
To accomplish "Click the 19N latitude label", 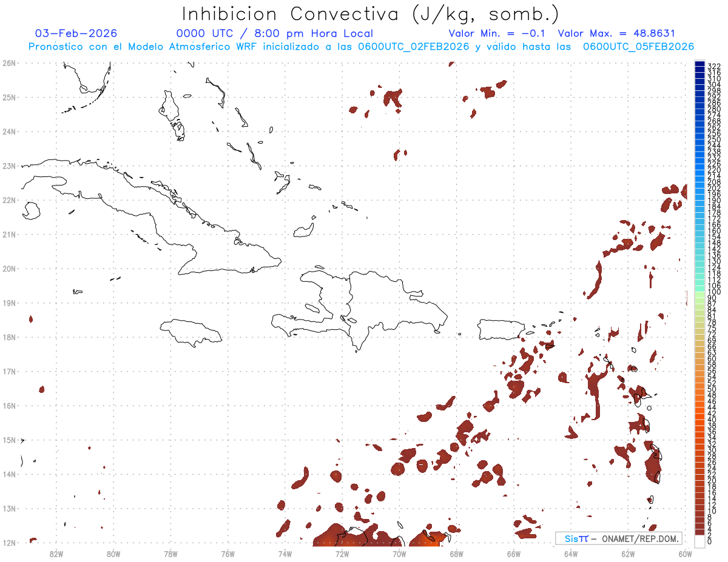I will (x=8, y=303).
